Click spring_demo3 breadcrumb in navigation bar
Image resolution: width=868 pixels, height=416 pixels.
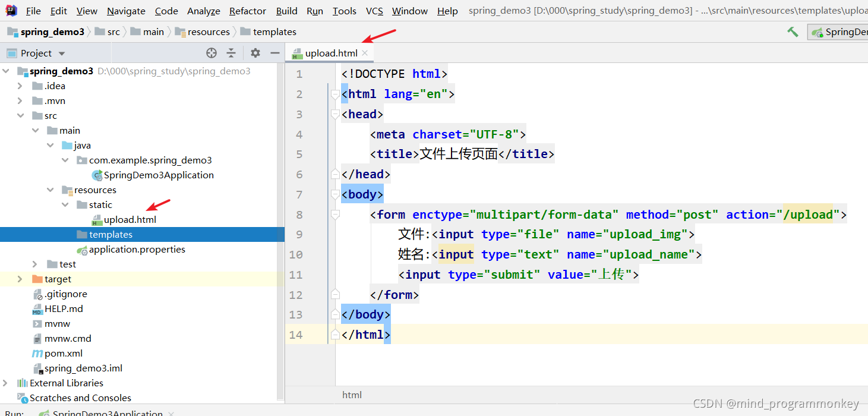(46, 31)
